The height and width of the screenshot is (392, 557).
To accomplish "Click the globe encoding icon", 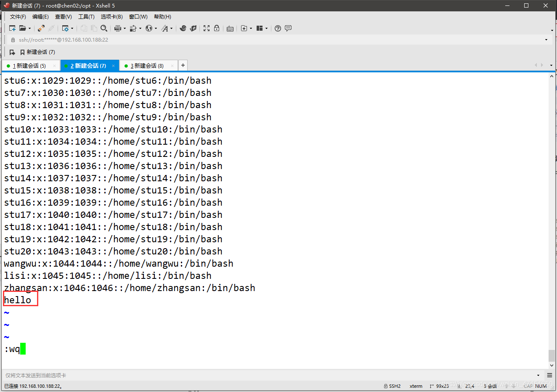I will pyautogui.click(x=149, y=28).
